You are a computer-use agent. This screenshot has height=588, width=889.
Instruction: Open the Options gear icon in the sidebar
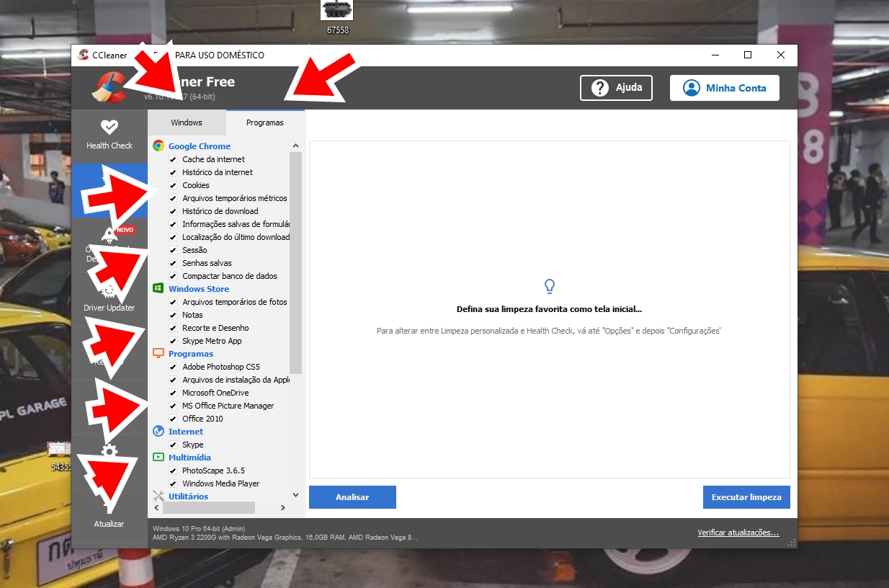[x=110, y=452]
